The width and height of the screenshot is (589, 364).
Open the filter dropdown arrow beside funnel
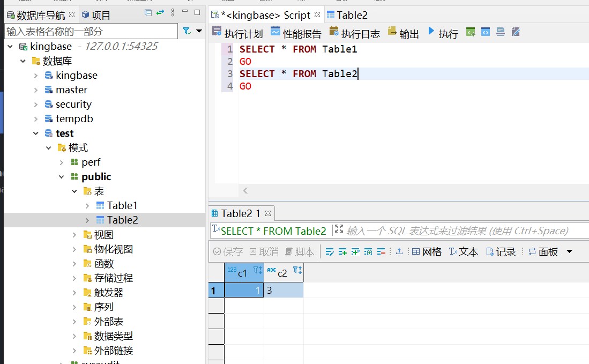point(199,31)
